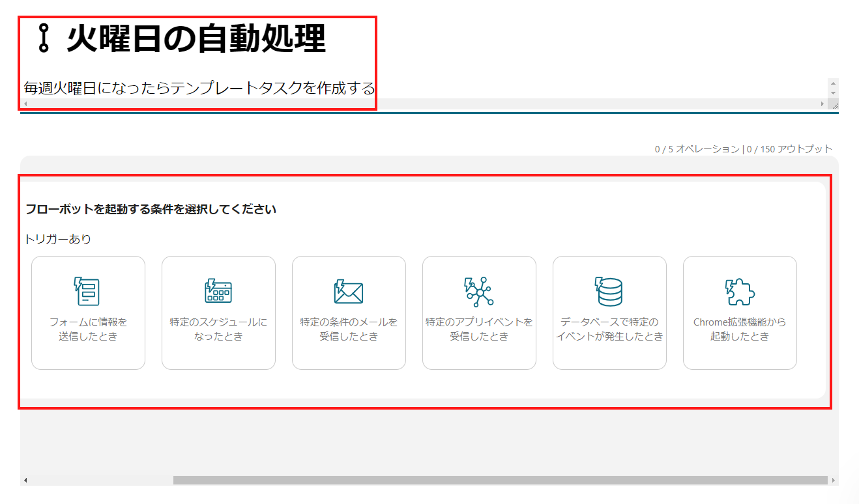The image size is (859, 504).
Task: Select the database event trigger icon
Action: [609, 290]
